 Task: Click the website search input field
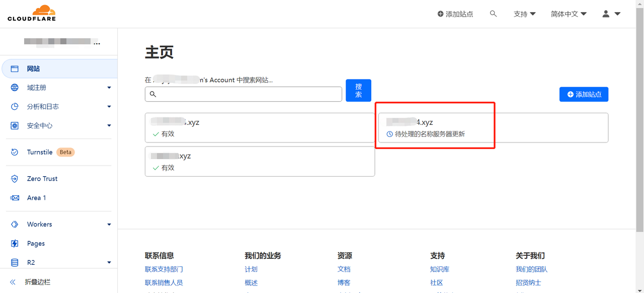[x=247, y=94]
